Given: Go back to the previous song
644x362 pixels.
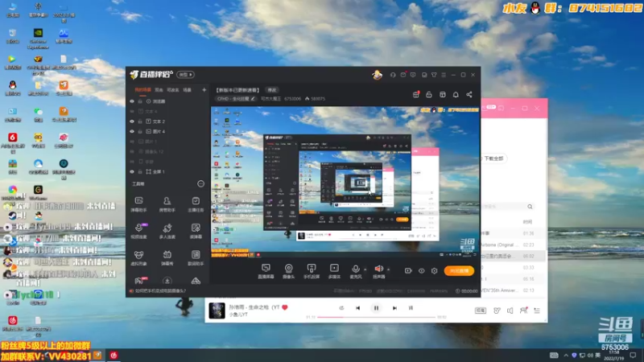Looking at the screenshot, I should (357, 308).
